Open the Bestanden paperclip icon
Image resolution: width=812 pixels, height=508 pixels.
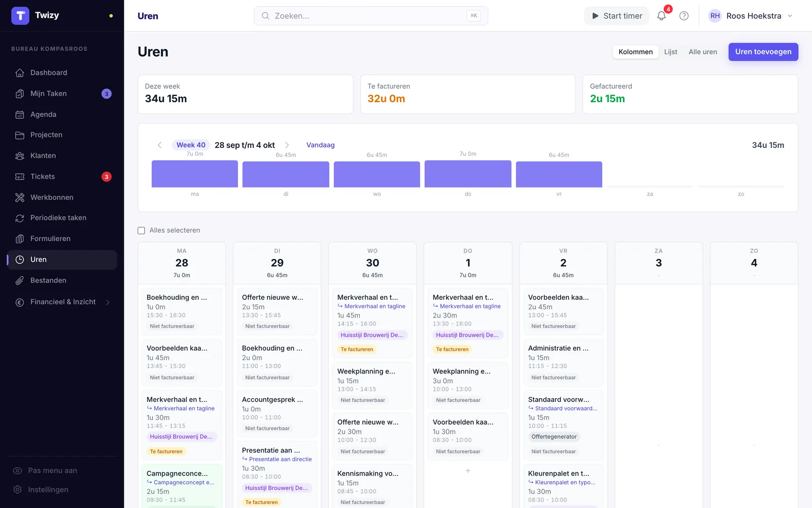20,280
